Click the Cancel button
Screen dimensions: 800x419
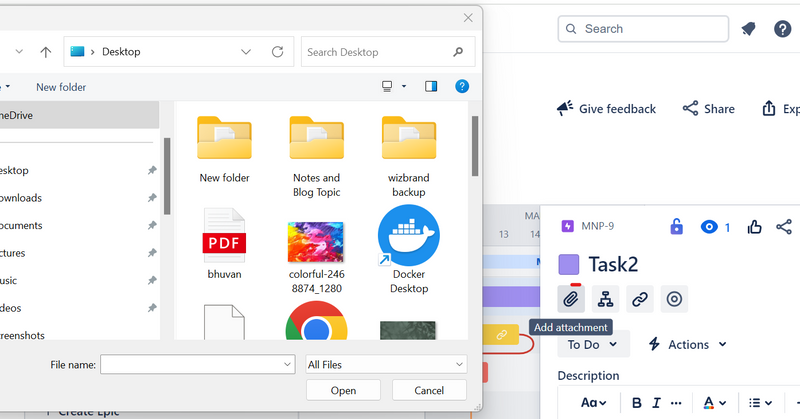(x=430, y=390)
